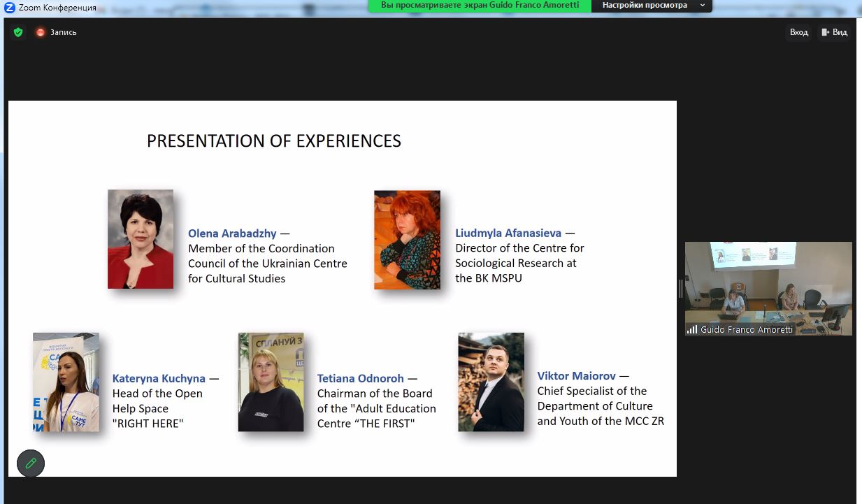Click the Presentation of Experiences slide title
Viewport: 862px width, 504px height.
click(x=273, y=141)
